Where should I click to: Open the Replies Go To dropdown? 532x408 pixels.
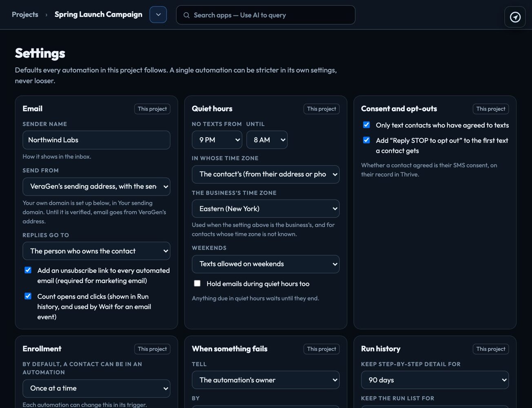[96, 251]
